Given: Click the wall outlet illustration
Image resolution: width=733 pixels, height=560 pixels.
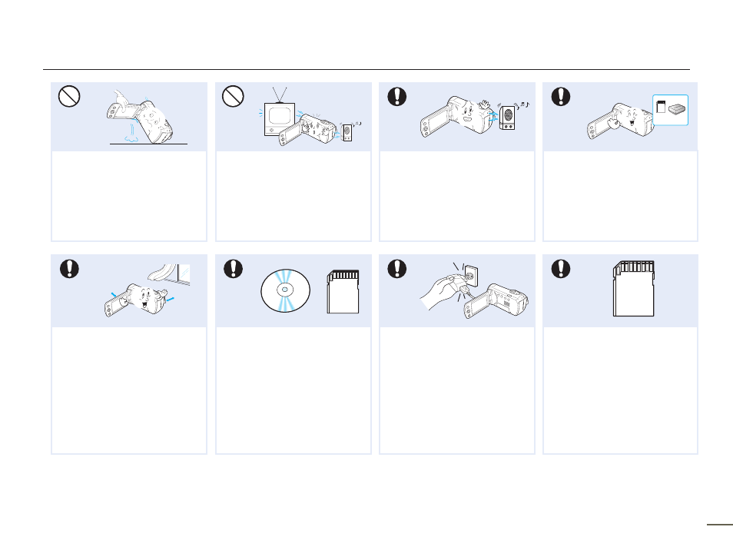Looking at the screenshot, I should pyautogui.click(x=470, y=277).
